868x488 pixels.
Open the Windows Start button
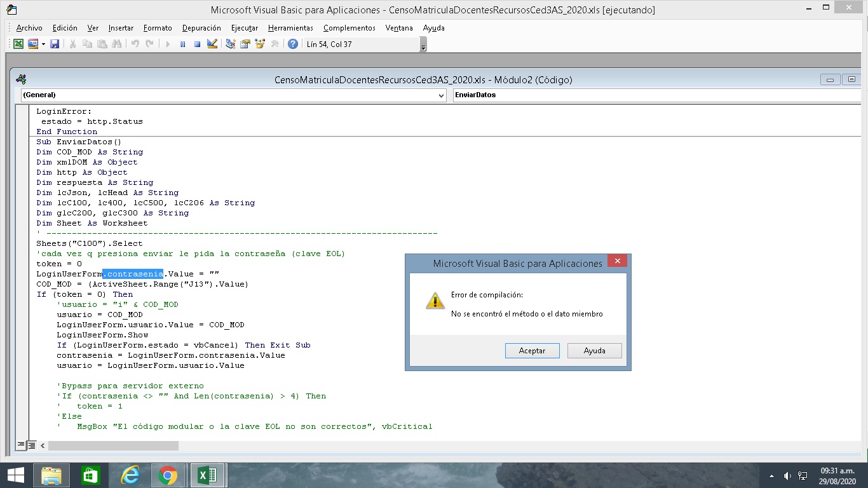[x=16, y=475]
